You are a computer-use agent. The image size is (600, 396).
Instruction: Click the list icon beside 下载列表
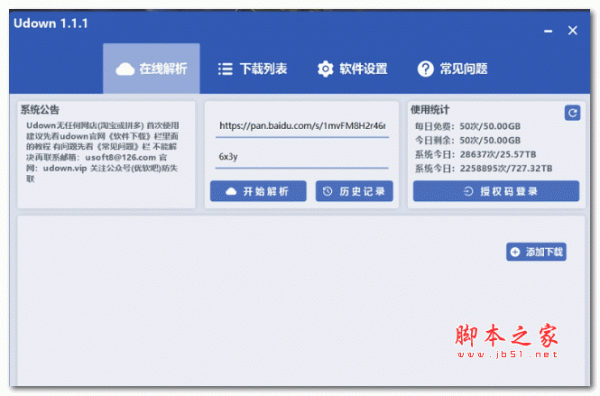(225, 69)
